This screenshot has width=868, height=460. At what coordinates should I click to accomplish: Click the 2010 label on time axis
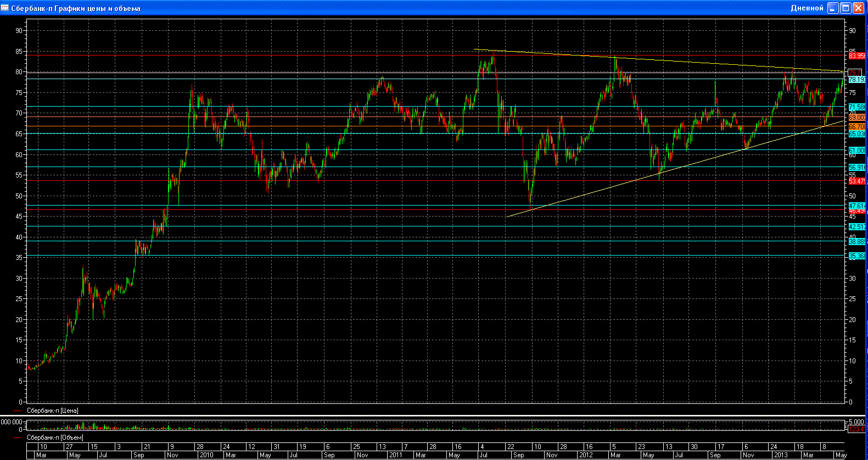pyautogui.click(x=206, y=455)
